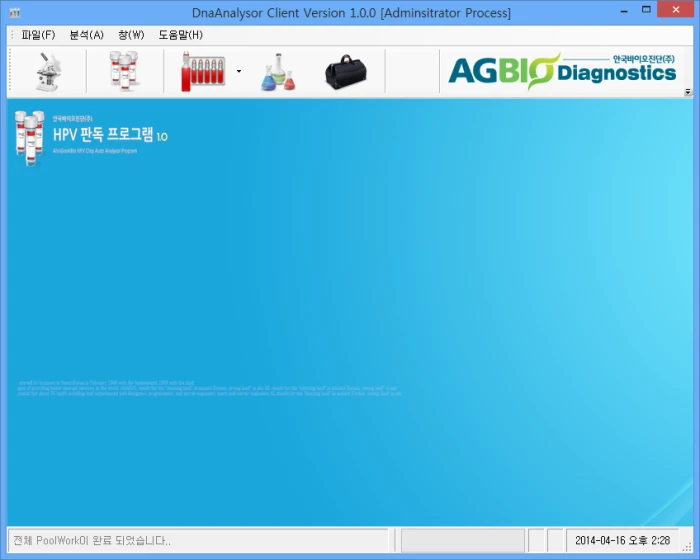Viewport: 700px width, 560px height.
Task: Open the 분석(A) menu
Action: point(87,35)
